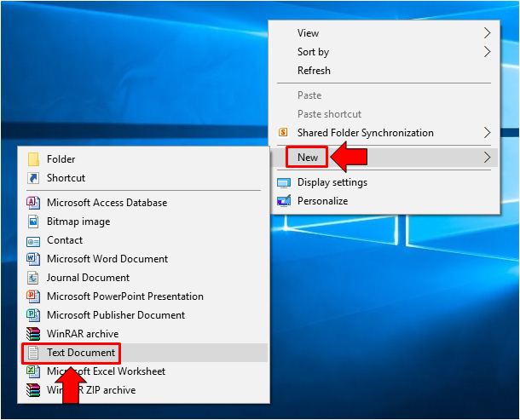The width and height of the screenshot is (520, 420).
Task: Open the Shared Folder Synchronization entry
Action: pyautogui.click(x=384, y=133)
